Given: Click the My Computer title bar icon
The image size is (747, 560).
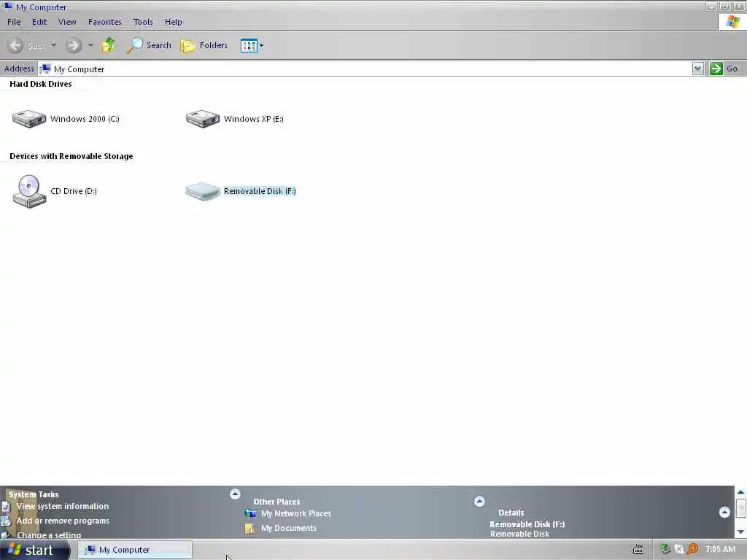Looking at the screenshot, I should pos(7,7).
